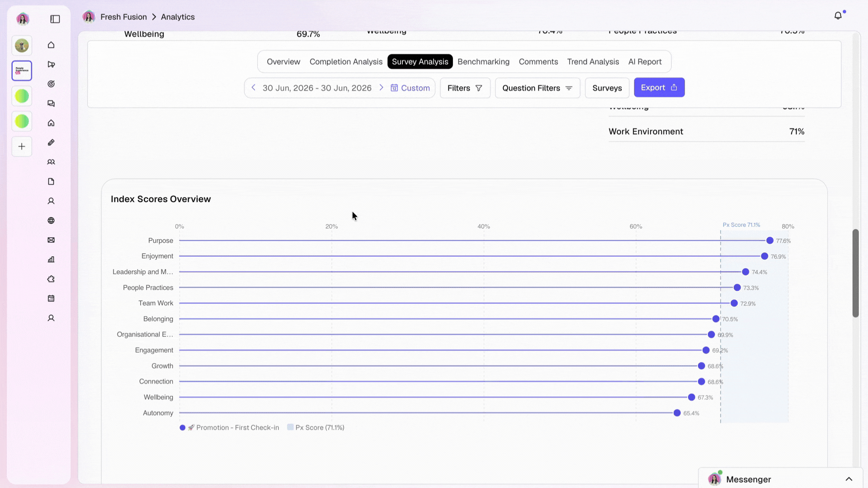Open the Filters dropdown

point(465,88)
